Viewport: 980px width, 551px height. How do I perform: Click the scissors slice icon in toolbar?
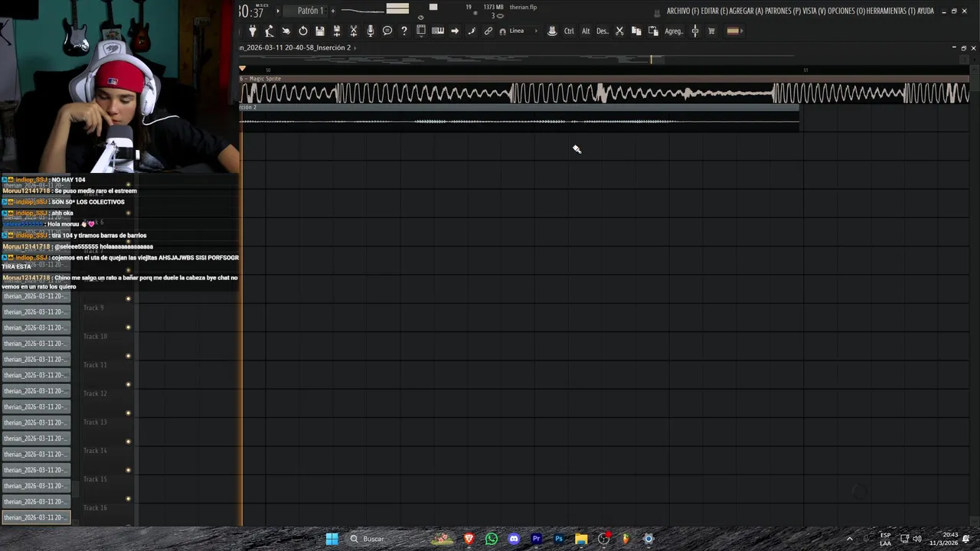click(354, 31)
